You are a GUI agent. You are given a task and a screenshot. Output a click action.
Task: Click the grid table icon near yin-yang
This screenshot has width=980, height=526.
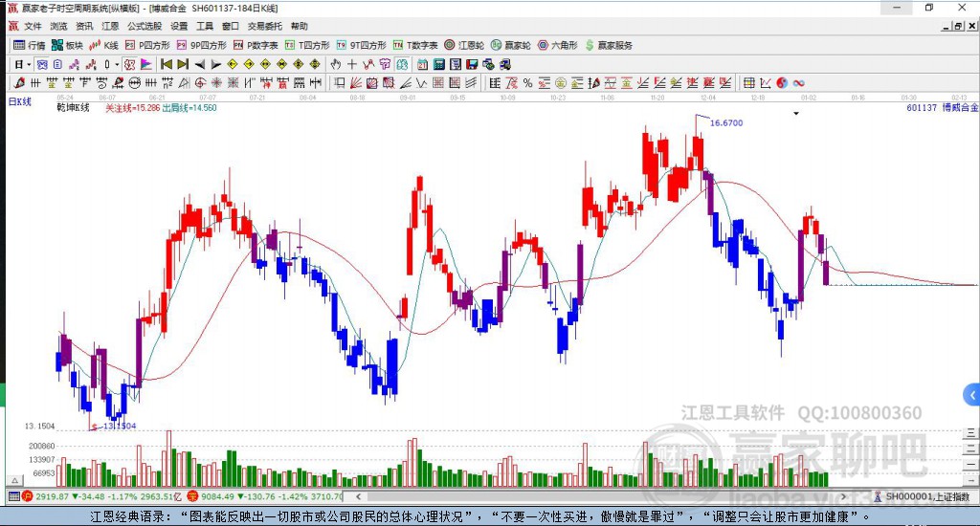(748, 83)
